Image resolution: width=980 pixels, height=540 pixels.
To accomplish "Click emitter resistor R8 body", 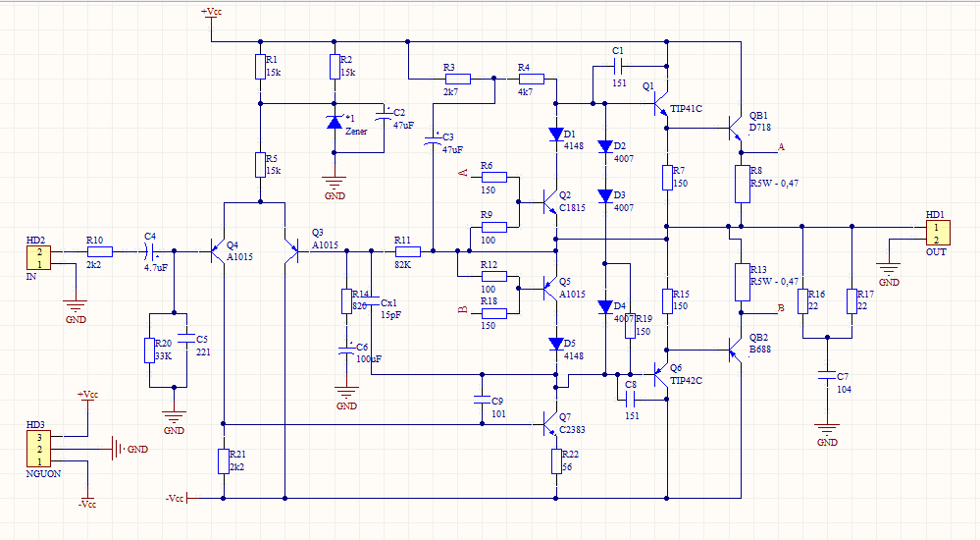I will point(742,184).
